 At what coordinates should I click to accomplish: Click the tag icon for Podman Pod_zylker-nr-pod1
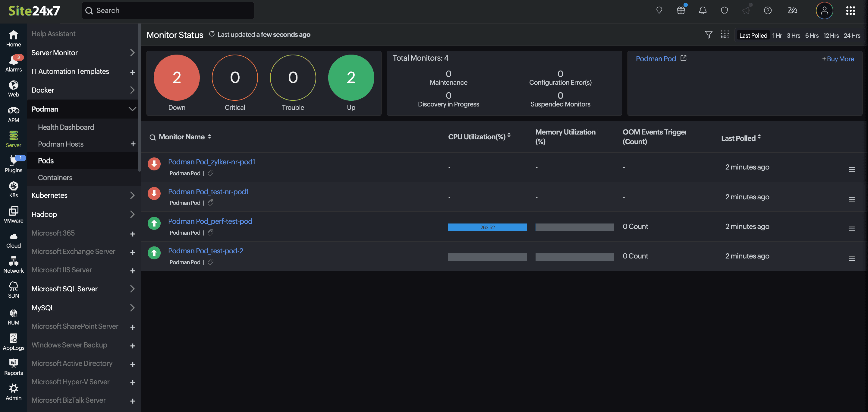(x=210, y=173)
